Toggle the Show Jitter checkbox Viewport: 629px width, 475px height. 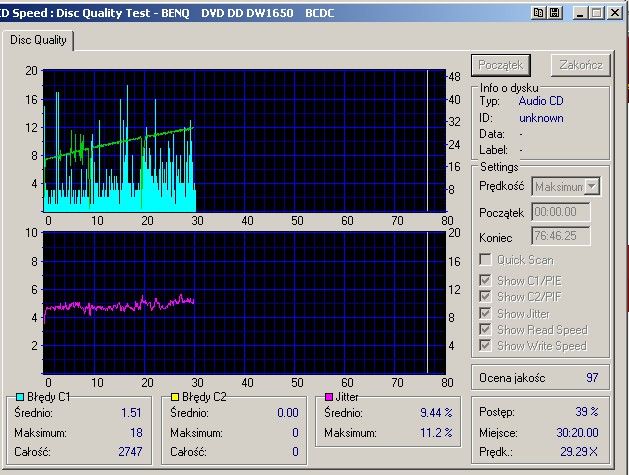pyautogui.click(x=485, y=313)
